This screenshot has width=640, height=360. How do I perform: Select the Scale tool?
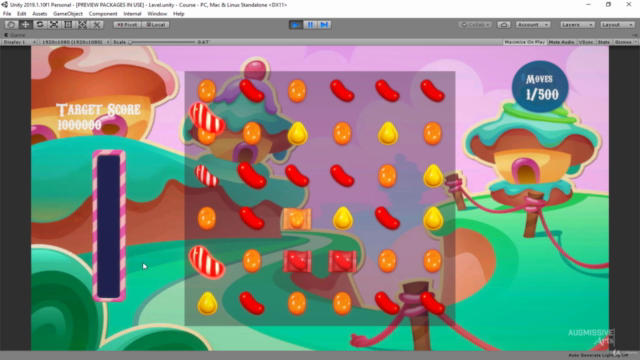click(x=54, y=25)
